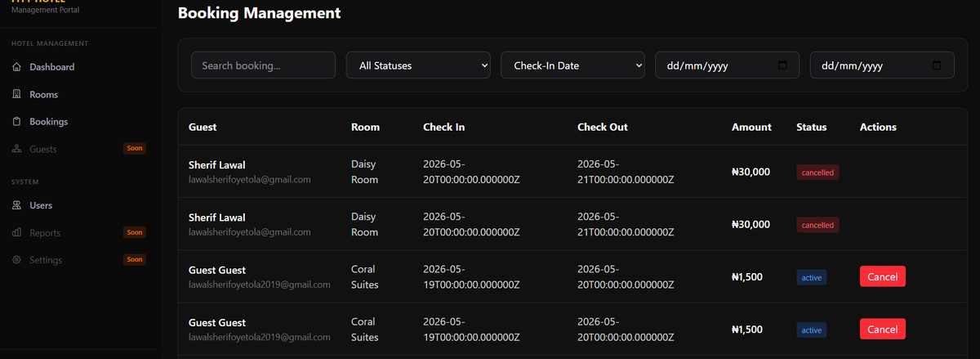Screen dimensions: 980x359
Task: Click Sherif Lawal name in first row
Action: 217,165
